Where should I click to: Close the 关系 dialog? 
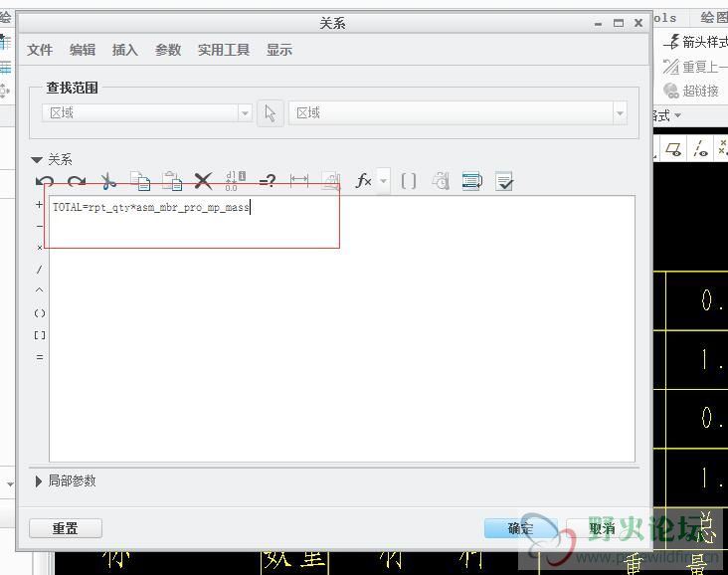pyautogui.click(x=638, y=23)
